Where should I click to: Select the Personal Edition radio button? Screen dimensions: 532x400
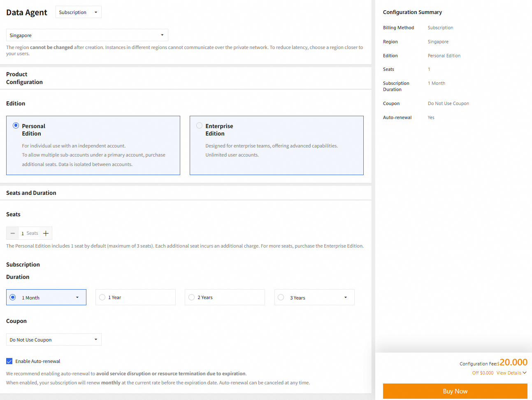click(16, 126)
